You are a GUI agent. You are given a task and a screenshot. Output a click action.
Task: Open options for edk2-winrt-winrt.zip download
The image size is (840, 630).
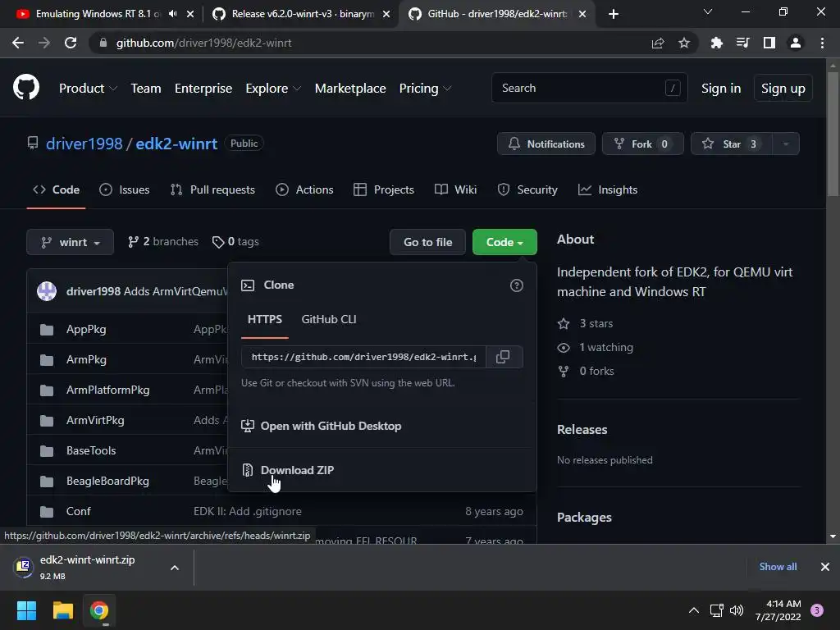pos(175,568)
